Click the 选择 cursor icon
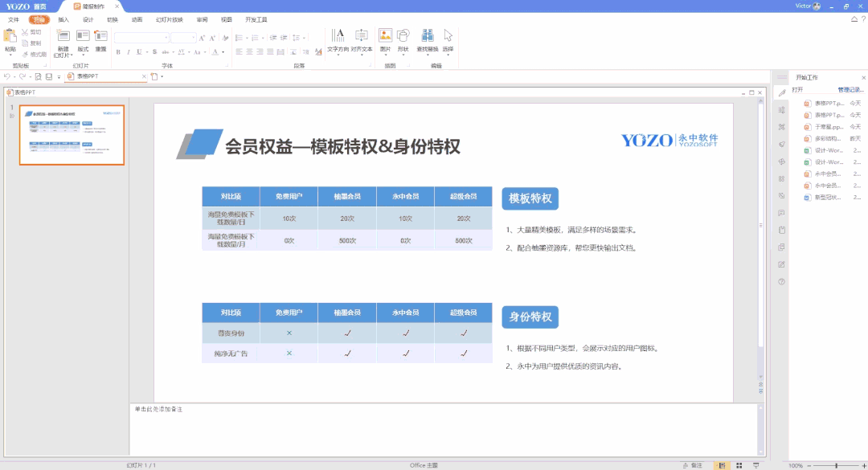The width and height of the screenshot is (868, 470). [x=448, y=36]
